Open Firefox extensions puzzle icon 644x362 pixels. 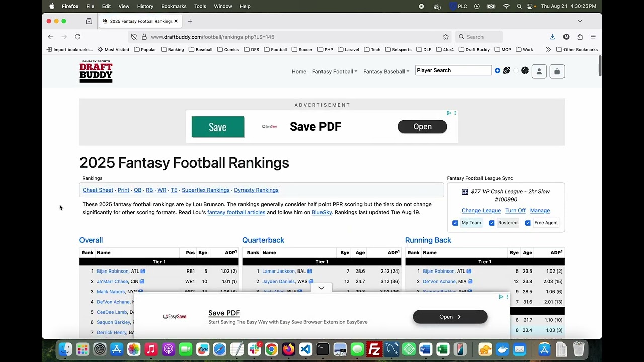(580, 37)
